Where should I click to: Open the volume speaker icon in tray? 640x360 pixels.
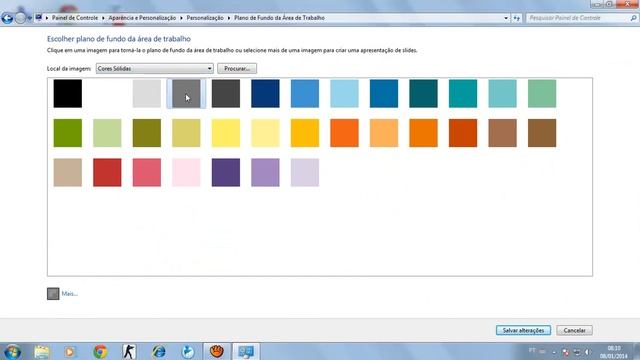(588, 352)
